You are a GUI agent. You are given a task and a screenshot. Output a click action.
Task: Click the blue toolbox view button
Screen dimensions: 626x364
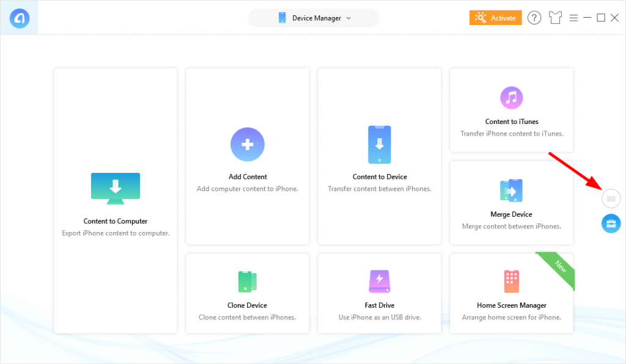tap(611, 224)
